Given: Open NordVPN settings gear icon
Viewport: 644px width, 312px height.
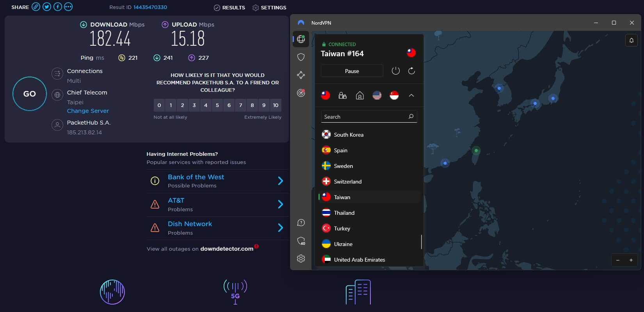Looking at the screenshot, I should (x=301, y=259).
